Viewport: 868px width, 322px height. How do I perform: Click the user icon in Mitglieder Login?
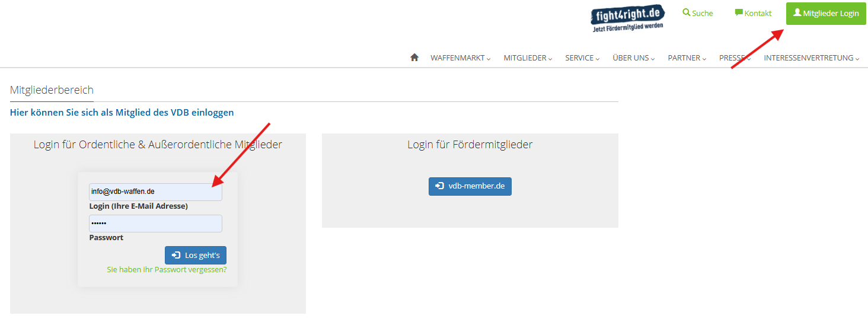(797, 12)
